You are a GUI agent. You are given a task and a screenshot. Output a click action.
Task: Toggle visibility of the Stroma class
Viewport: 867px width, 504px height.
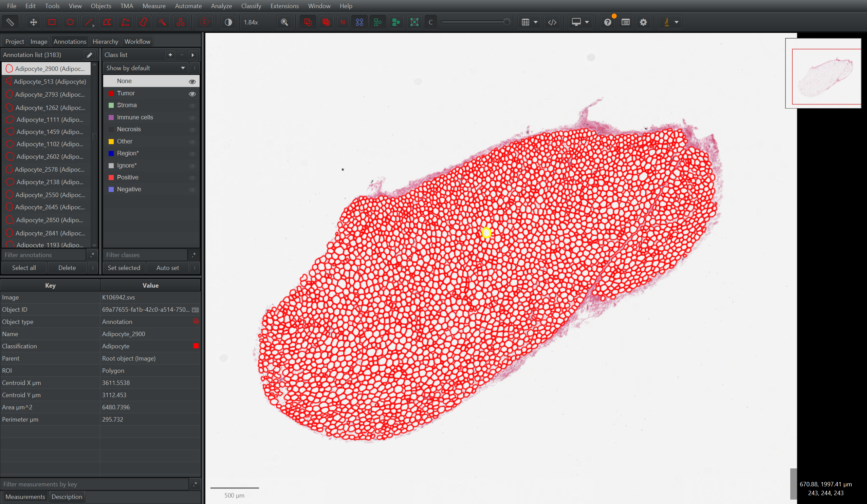point(192,106)
